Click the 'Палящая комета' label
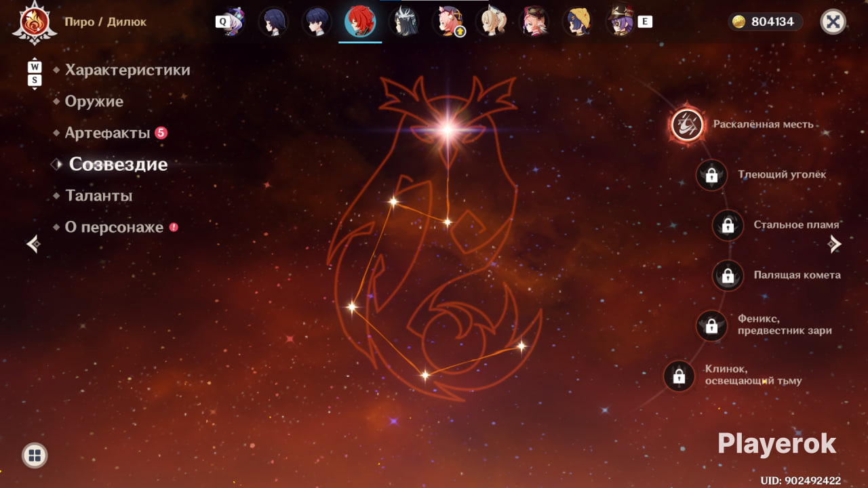 click(797, 275)
